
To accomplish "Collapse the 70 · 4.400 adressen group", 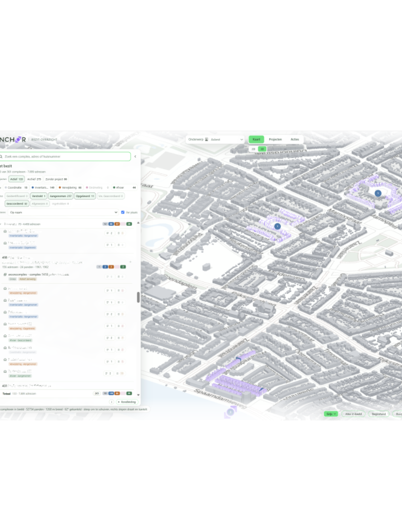I will point(2,224).
